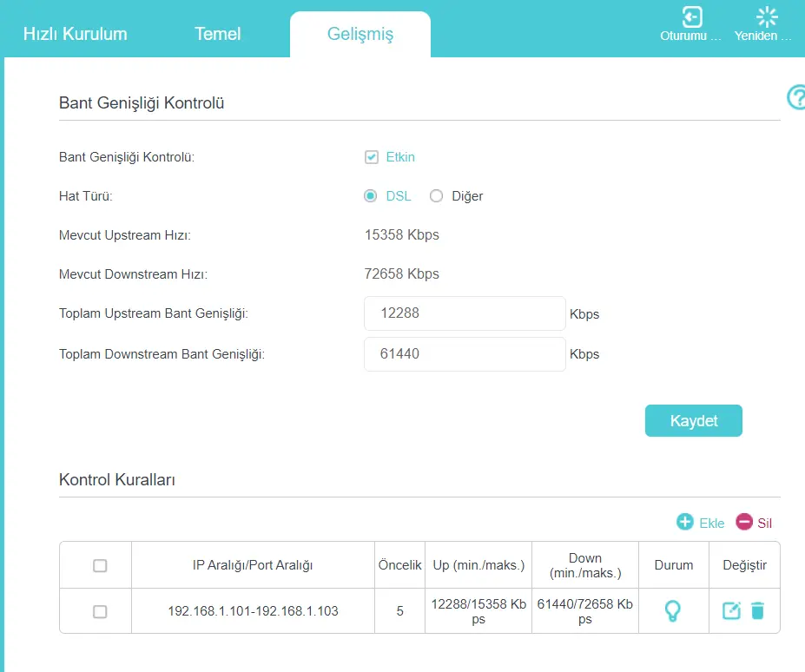Click the Kontrol Kuralları heading

click(x=117, y=479)
